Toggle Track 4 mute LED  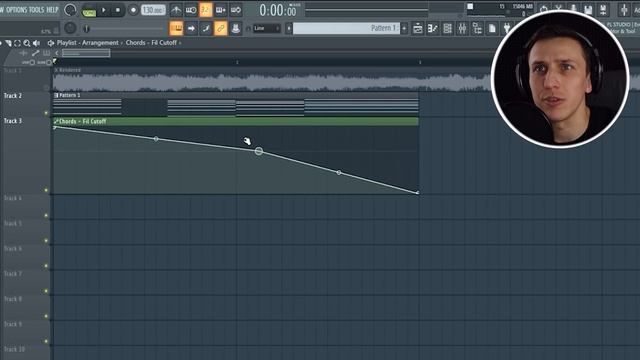point(46,216)
